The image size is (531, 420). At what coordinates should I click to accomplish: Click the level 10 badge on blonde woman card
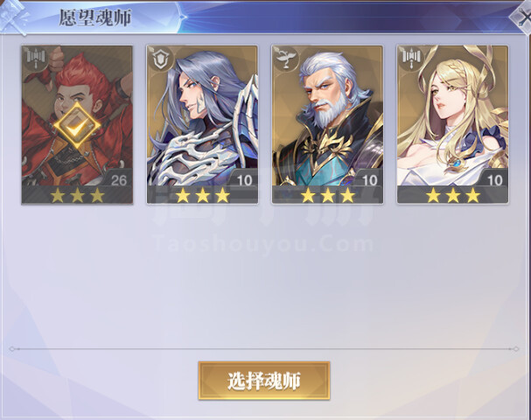[495, 180]
